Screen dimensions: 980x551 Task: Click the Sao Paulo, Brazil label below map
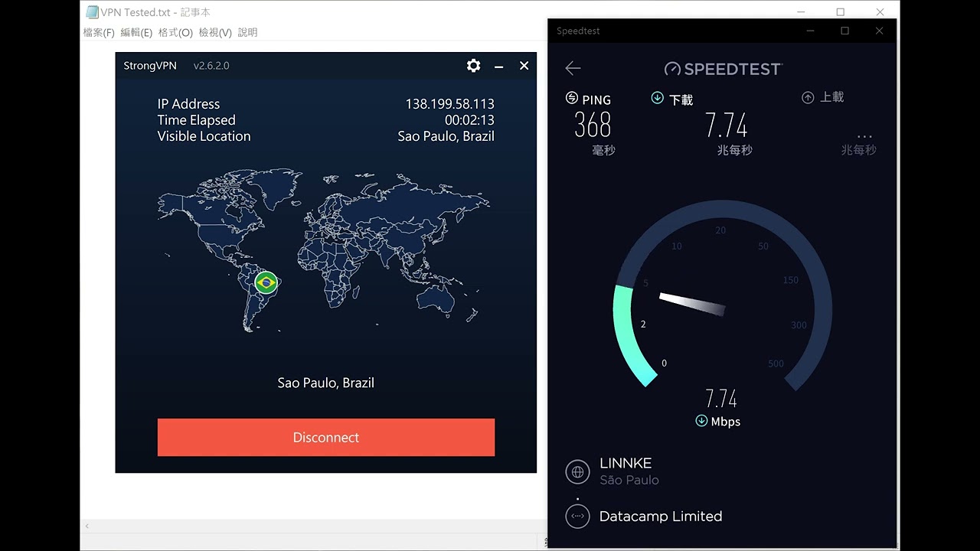pos(326,383)
